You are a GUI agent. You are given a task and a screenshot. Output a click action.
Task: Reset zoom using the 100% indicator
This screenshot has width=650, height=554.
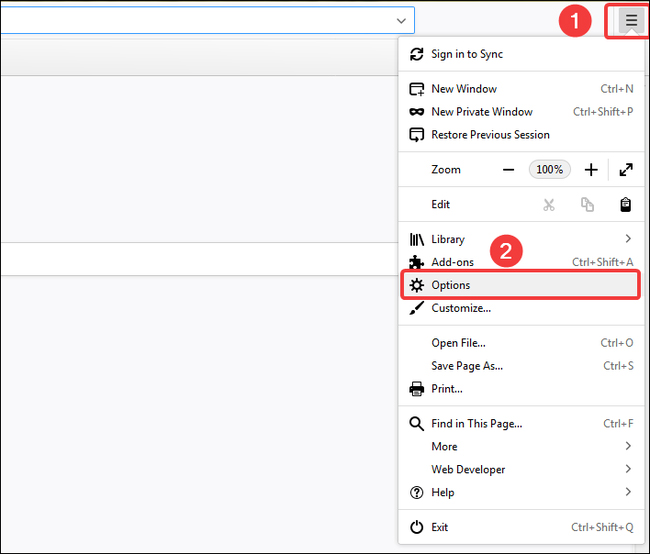click(549, 170)
